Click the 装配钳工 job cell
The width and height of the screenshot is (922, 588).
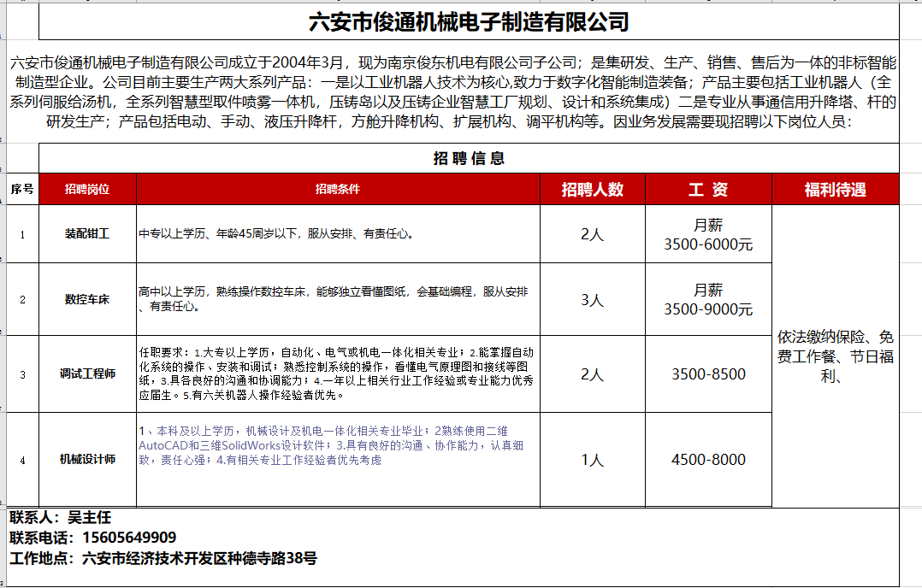point(87,234)
